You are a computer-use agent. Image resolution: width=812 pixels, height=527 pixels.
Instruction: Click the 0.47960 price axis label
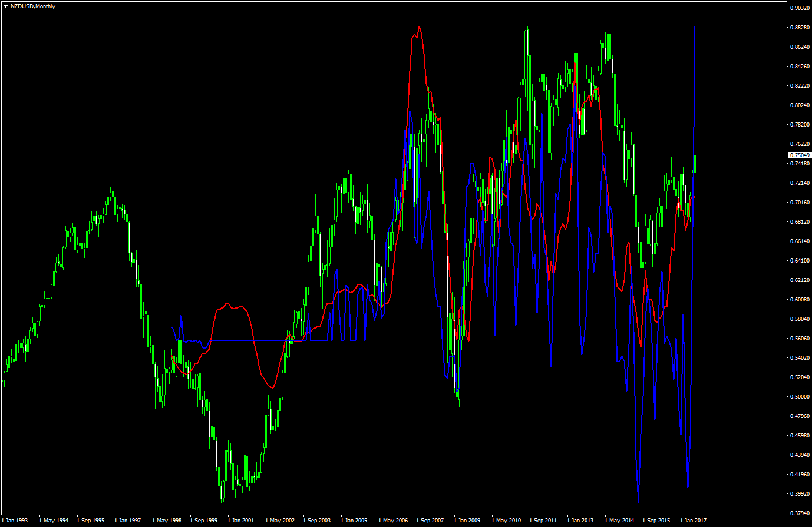(x=800, y=416)
